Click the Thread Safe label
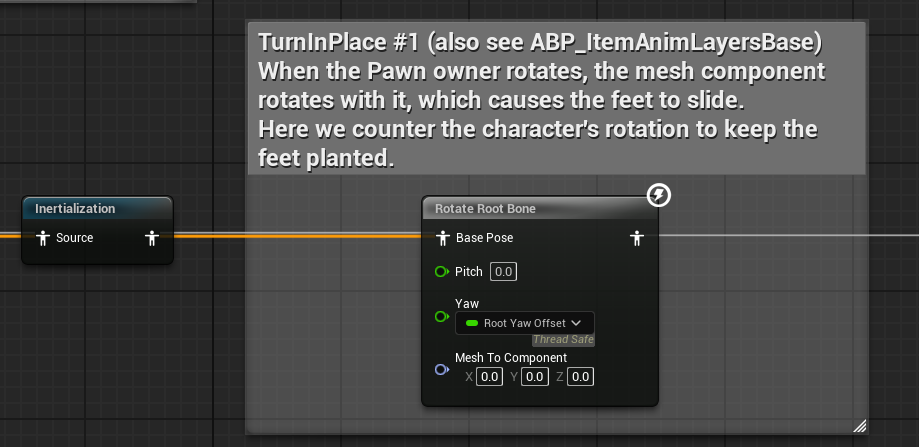Image resolution: width=919 pixels, height=447 pixels. [x=563, y=340]
